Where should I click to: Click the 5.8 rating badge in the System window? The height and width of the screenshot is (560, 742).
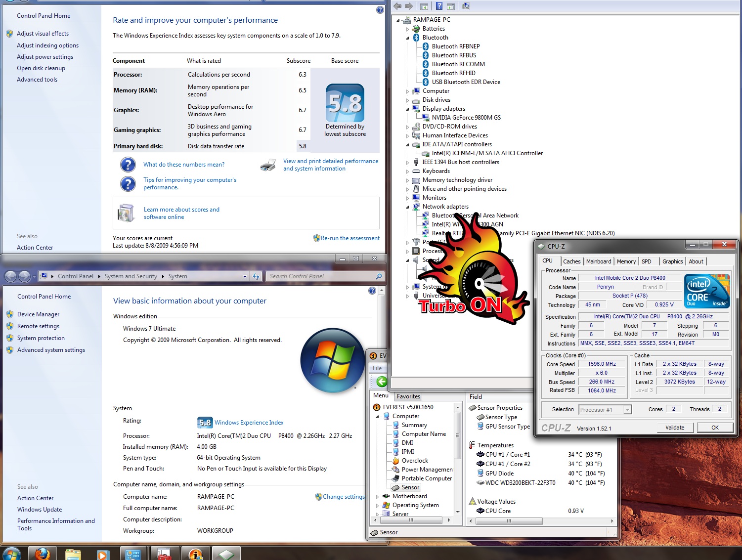(205, 423)
